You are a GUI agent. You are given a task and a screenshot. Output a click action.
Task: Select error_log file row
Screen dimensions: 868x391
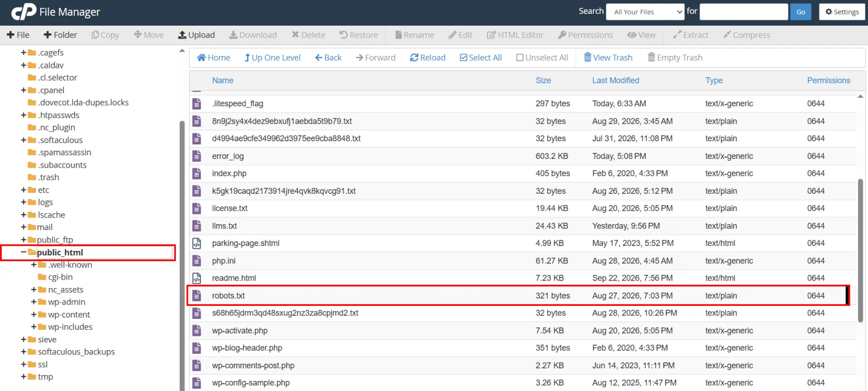click(x=523, y=156)
